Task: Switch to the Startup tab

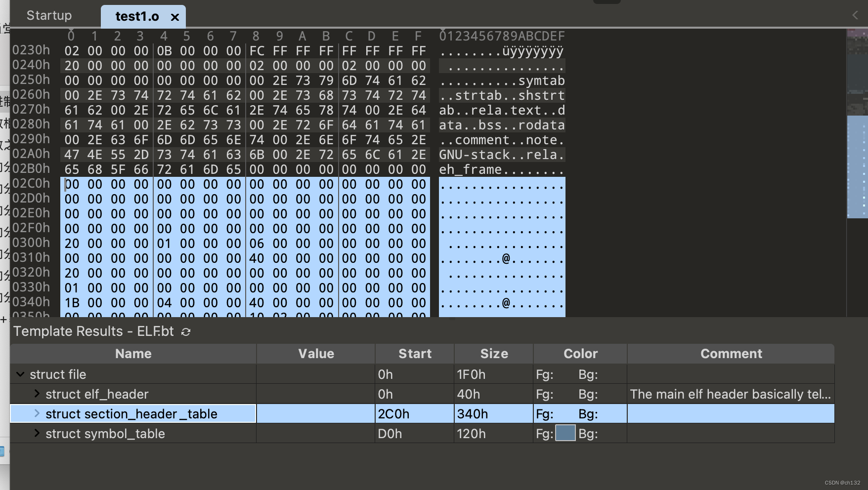Action: (49, 16)
